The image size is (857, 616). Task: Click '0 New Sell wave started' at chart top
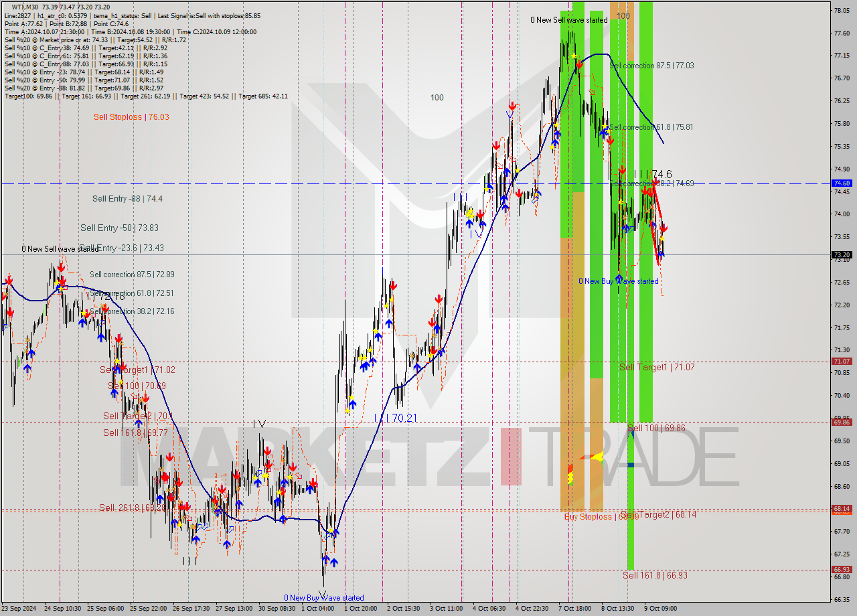[x=569, y=20]
